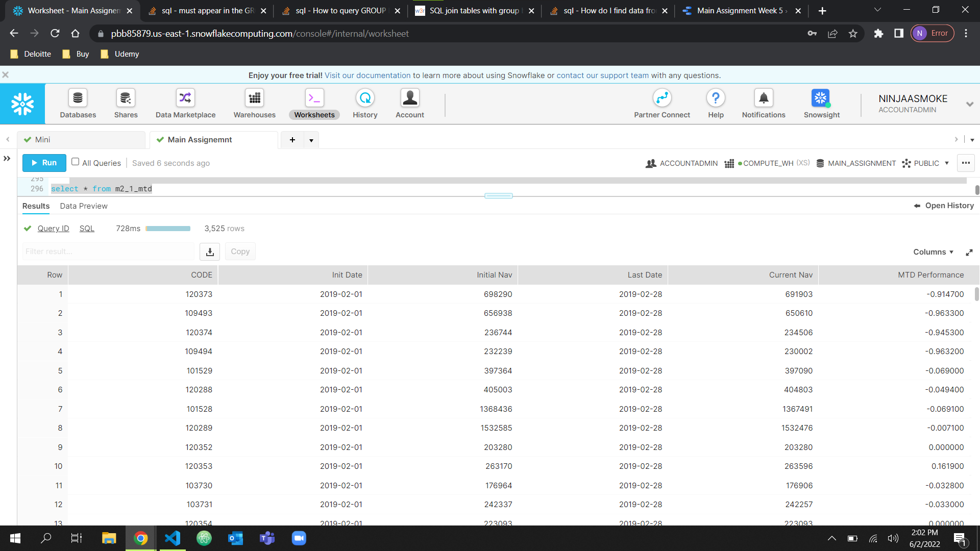980x551 pixels.
Task: Open the Data Marketplace
Action: coord(185,103)
